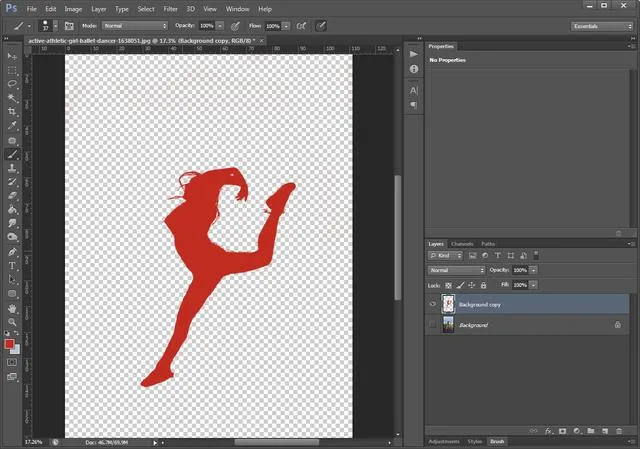Toggle lock transparent pixels

click(x=448, y=285)
